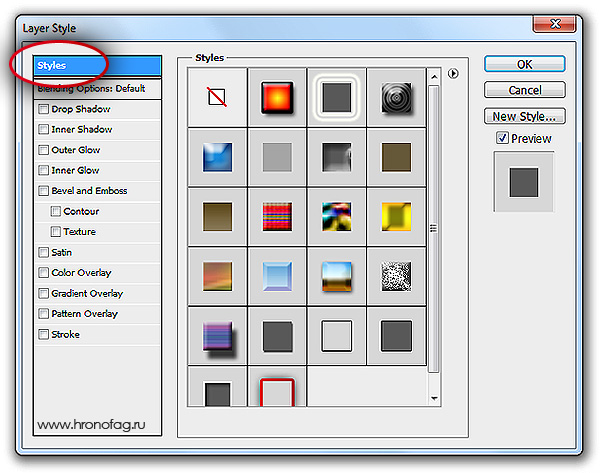Image resolution: width=600 pixels, height=473 pixels.
Task: Apply the blue glass button style
Action: pyautogui.click(x=277, y=276)
